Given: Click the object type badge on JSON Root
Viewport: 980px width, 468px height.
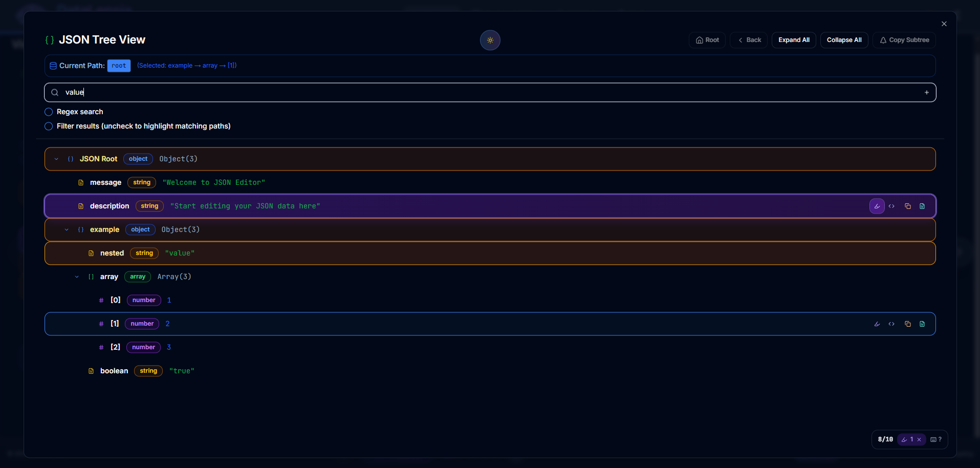Looking at the screenshot, I should point(138,159).
